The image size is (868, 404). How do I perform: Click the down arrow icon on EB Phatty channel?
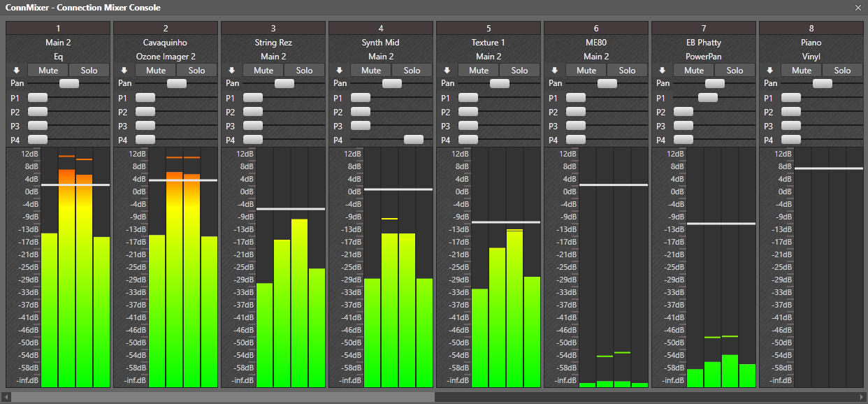[x=662, y=70]
